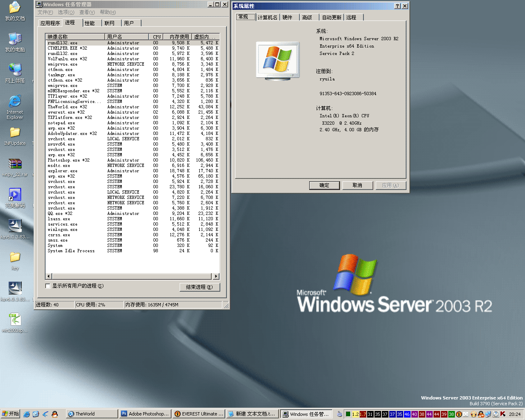525x420 pixels.
Task: Select the QQ.exe *32 process row
Action: coord(132,214)
